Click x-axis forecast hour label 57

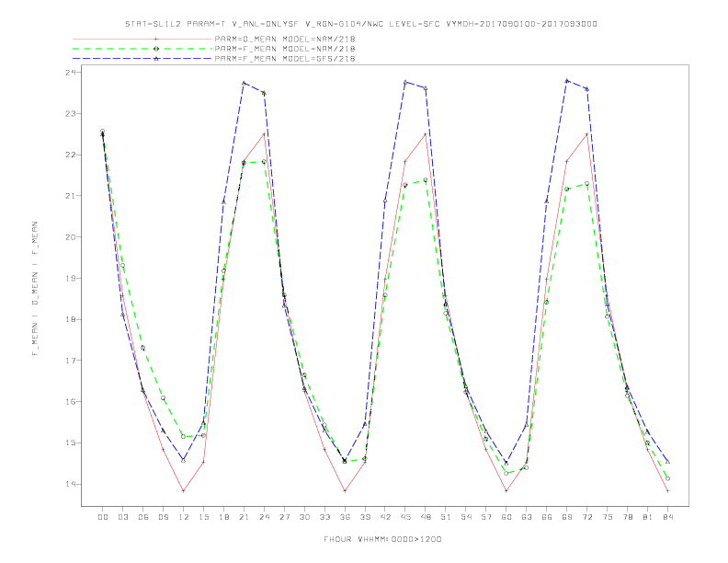486,517
